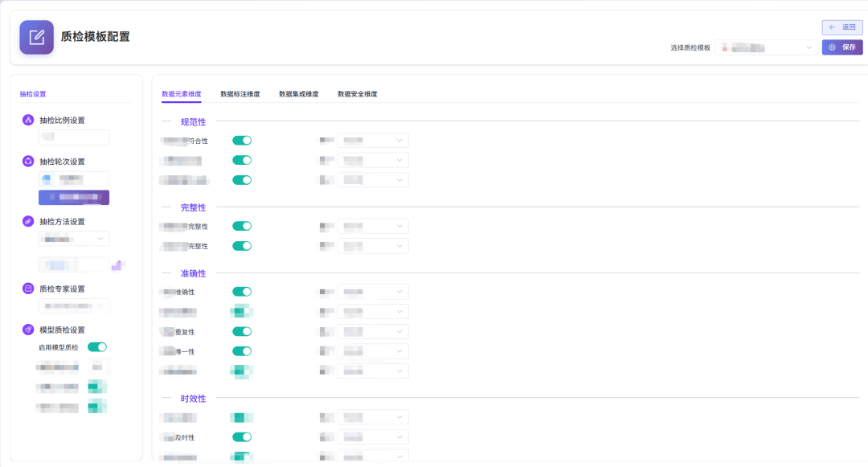Click the 抽检比例设置 input field

coord(74,137)
